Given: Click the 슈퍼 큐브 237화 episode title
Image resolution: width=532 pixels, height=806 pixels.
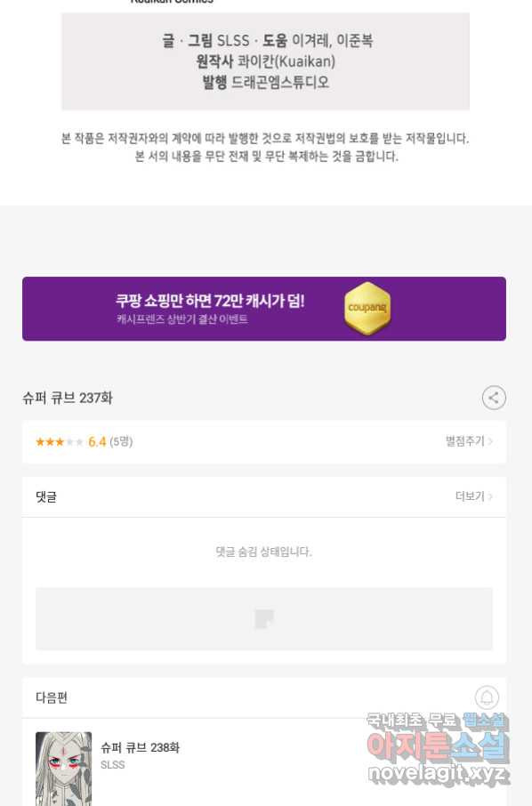Looking at the screenshot, I should [68, 398].
